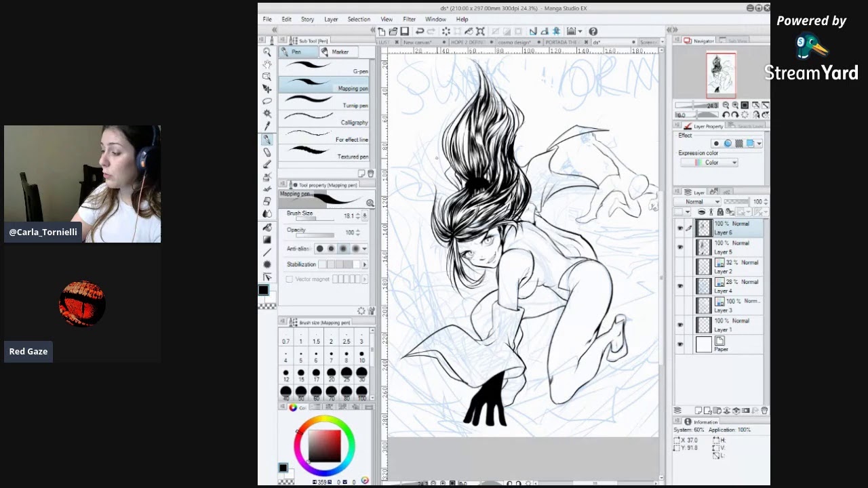Choose the Calligraphy pen brush

(x=324, y=120)
